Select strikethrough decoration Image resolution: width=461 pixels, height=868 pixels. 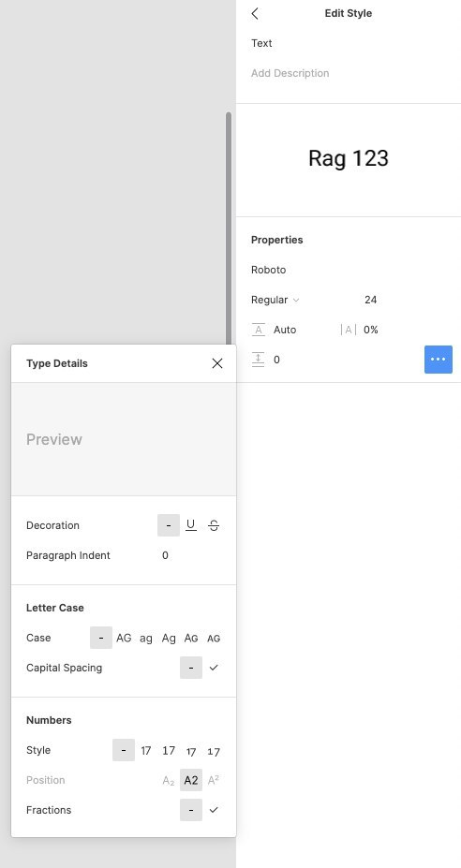click(214, 525)
